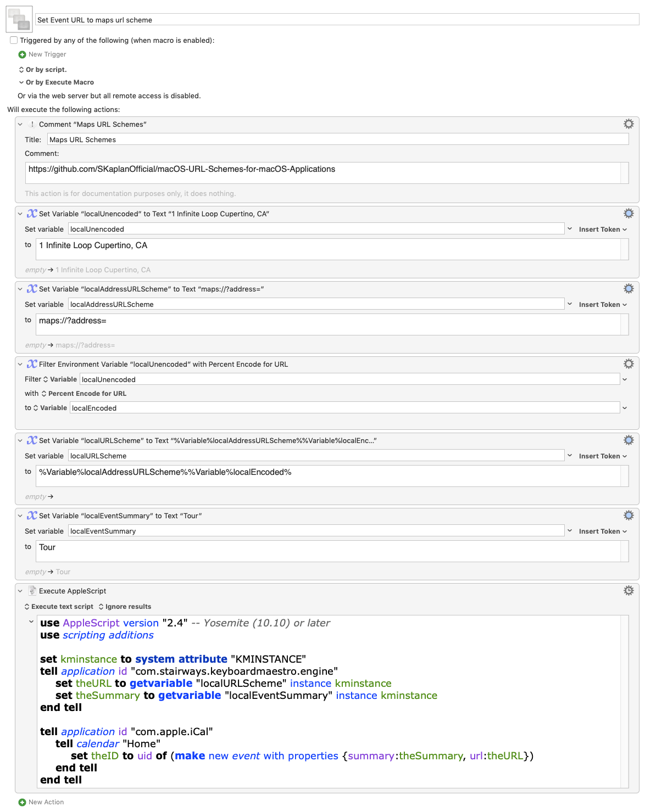
Task: Open gear menu for the Execute AppleScript action
Action: click(629, 591)
